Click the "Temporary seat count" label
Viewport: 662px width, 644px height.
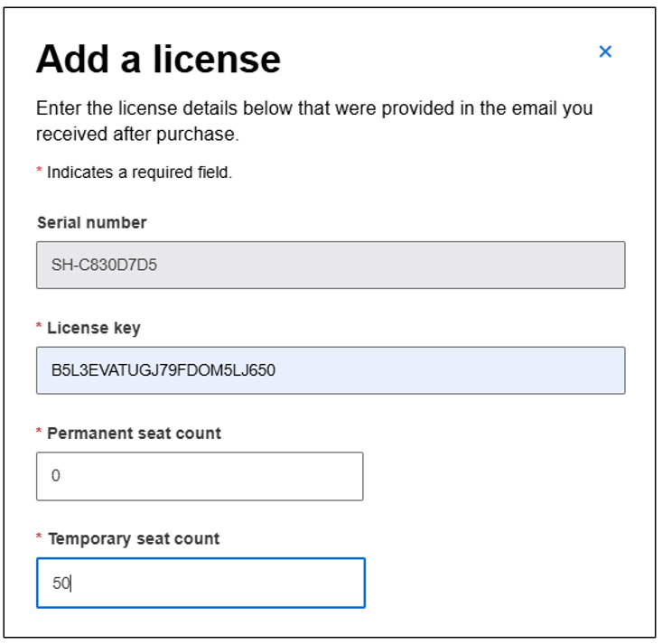(x=134, y=539)
